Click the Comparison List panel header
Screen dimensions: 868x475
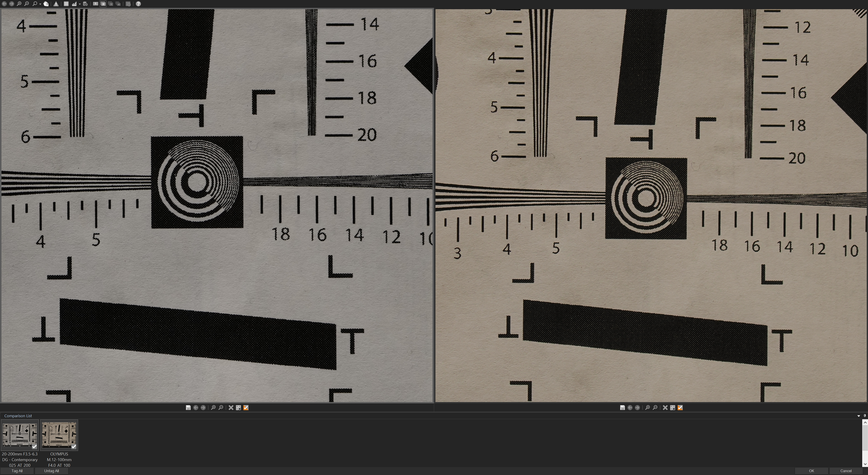pos(18,416)
